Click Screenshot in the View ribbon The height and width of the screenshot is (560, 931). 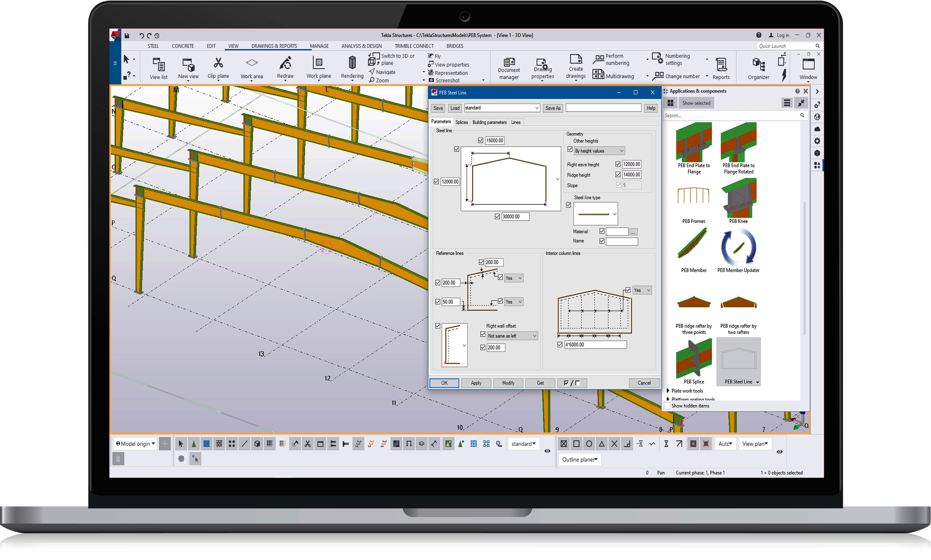(444, 80)
